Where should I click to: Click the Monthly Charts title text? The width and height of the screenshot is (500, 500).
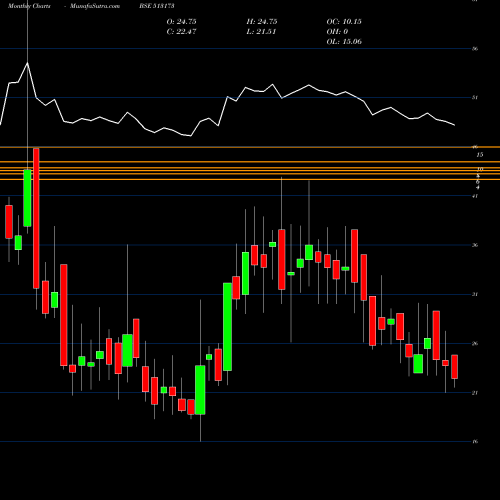[29, 6]
